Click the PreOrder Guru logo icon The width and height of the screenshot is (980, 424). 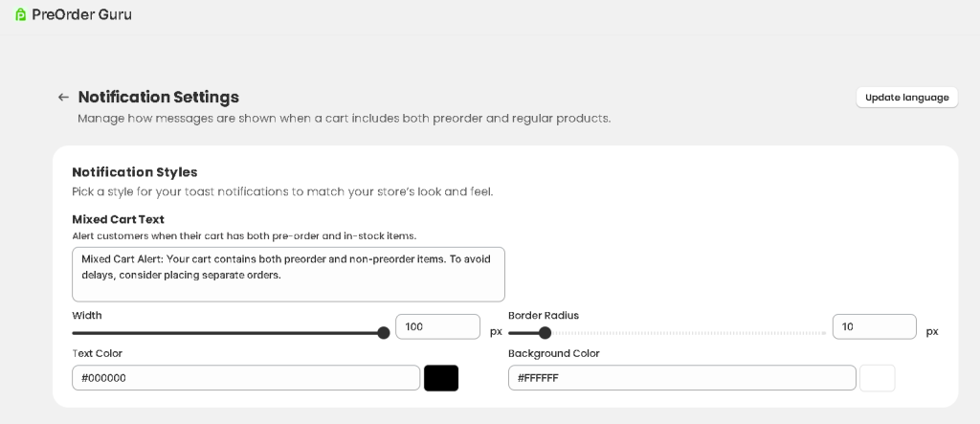pos(20,14)
